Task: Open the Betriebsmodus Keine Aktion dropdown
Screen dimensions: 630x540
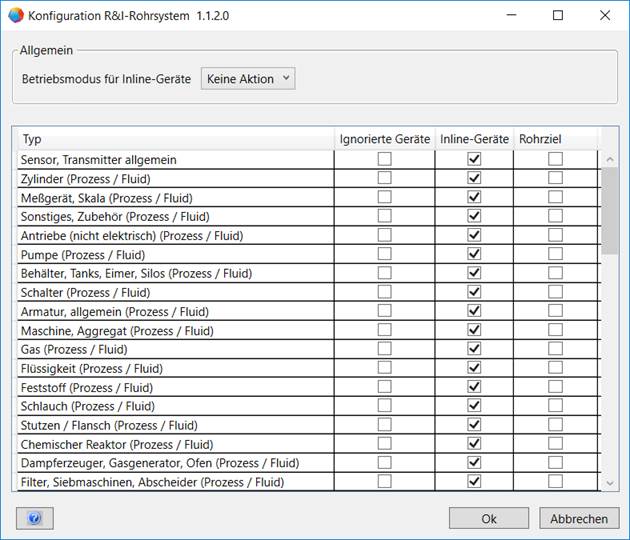Action: [248, 79]
